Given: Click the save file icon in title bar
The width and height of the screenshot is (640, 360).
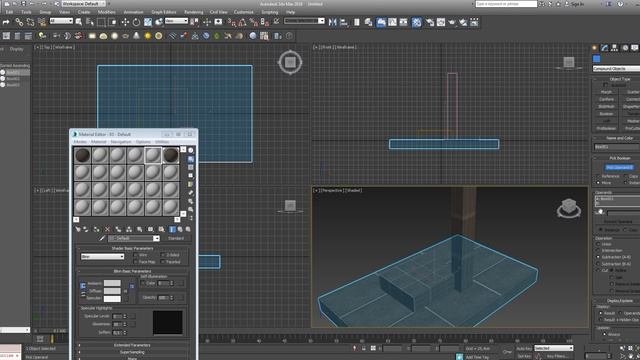Looking at the screenshot, I should (x=23, y=4).
